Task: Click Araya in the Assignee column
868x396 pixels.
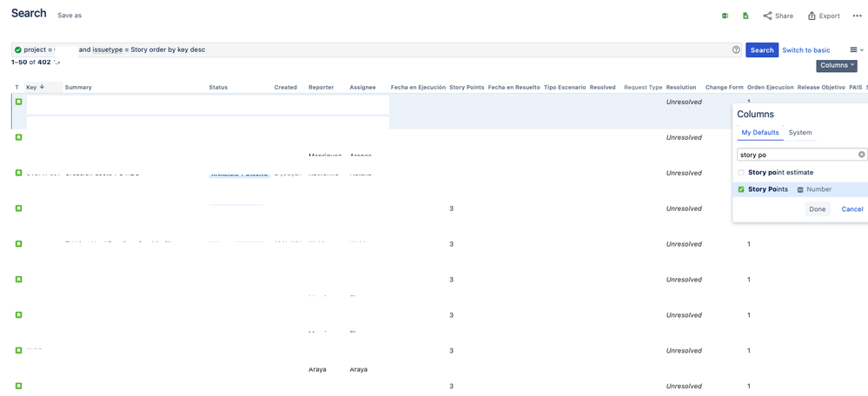Action: pos(359,369)
